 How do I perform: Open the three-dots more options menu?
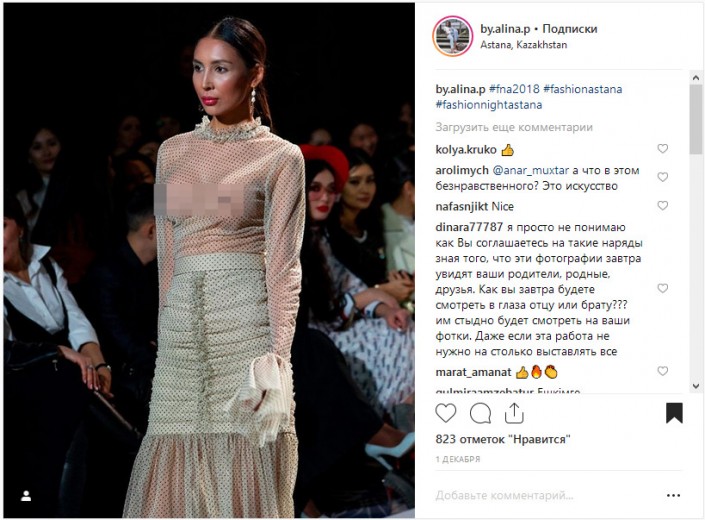[673, 495]
